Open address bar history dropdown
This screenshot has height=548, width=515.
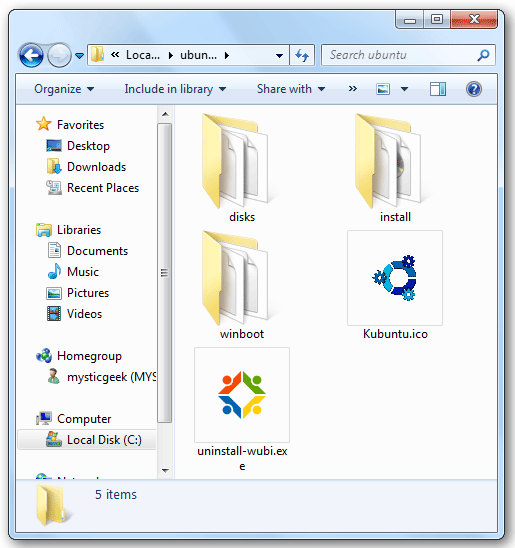[x=279, y=55]
